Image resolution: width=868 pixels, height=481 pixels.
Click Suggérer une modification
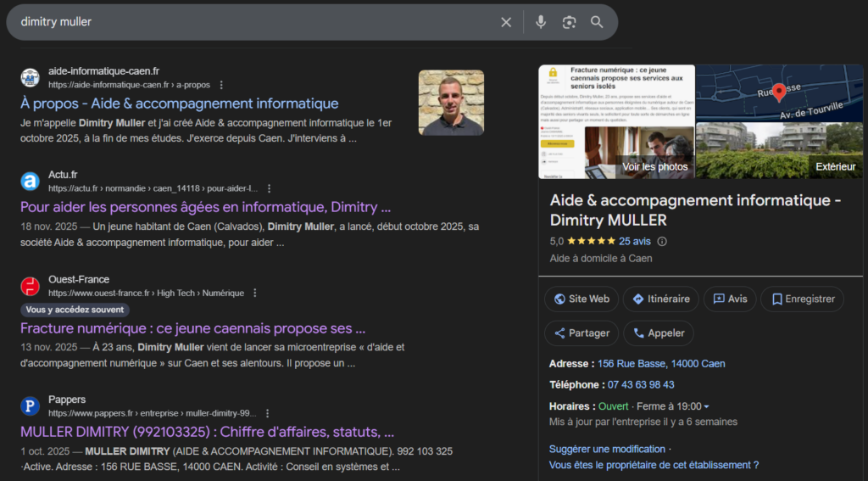click(607, 450)
